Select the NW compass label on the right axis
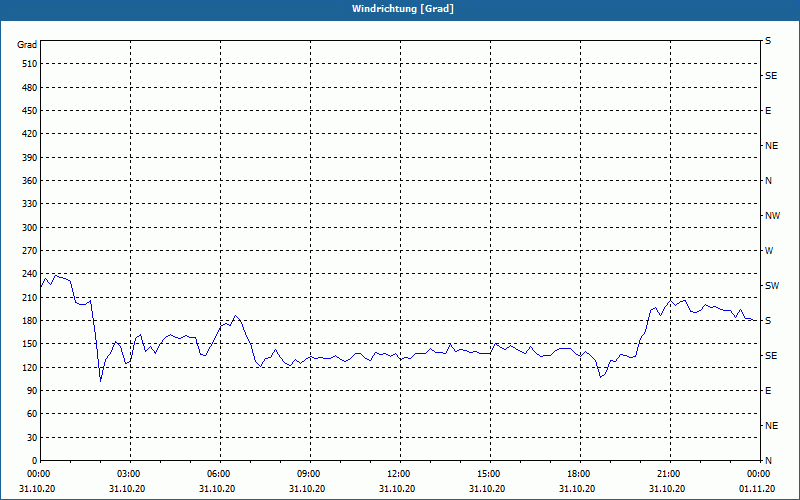The width and height of the screenshot is (800, 500). pyautogui.click(x=772, y=216)
